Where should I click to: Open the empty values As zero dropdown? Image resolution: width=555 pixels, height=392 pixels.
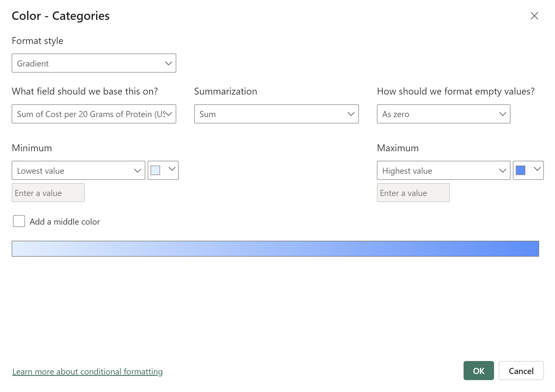click(x=443, y=114)
